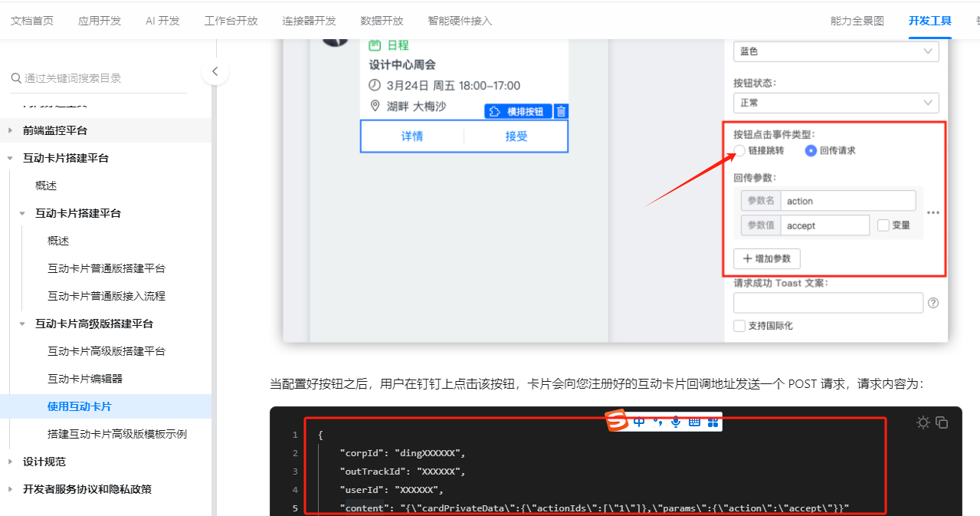
Task: Open the 工作台开放 nav item
Action: pyautogui.click(x=231, y=21)
